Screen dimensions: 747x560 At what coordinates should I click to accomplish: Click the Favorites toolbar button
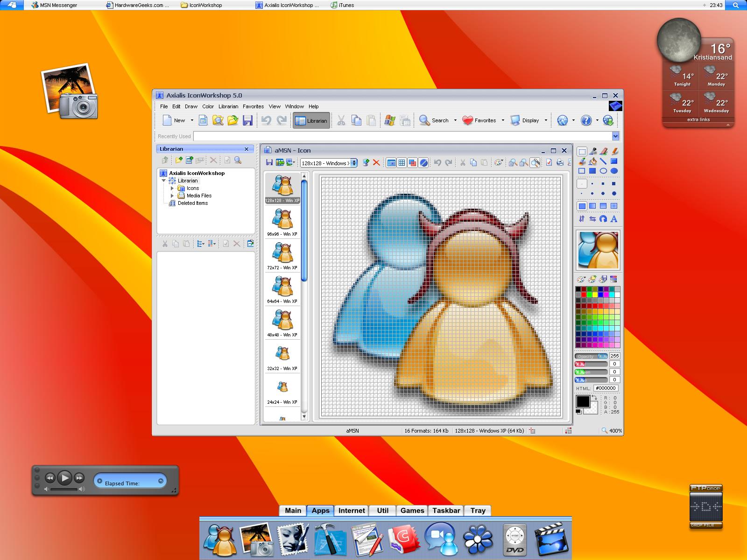coord(479,120)
